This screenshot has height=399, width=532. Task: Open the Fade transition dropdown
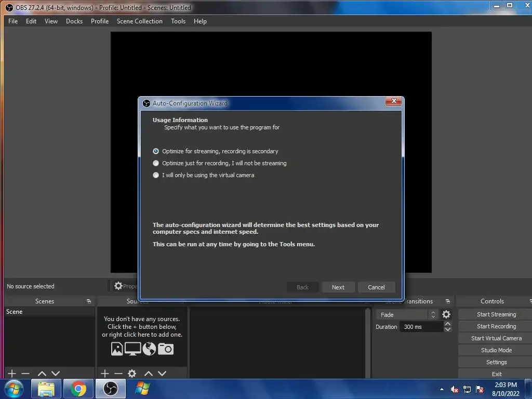(407, 315)
